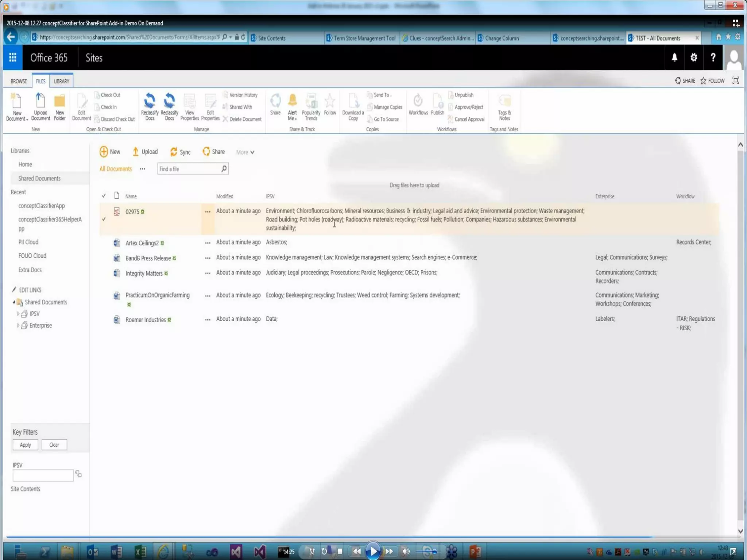Open the Artex Ceilings2 document link
Viewport: 747px width, 560px height.
142,243
